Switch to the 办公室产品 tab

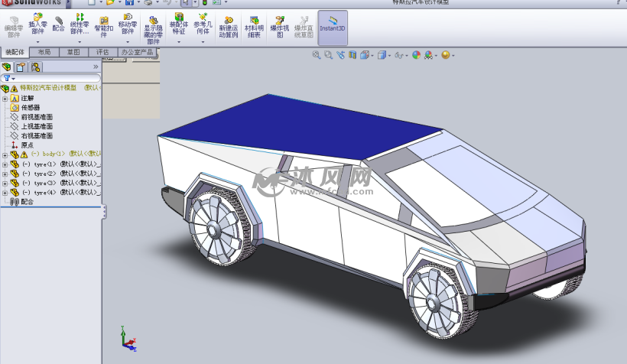137,52
